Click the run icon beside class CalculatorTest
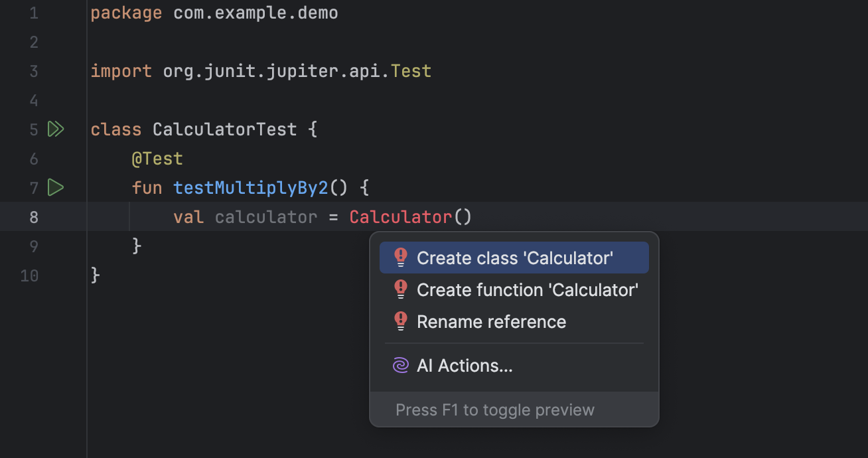 (x=56, y=129)
